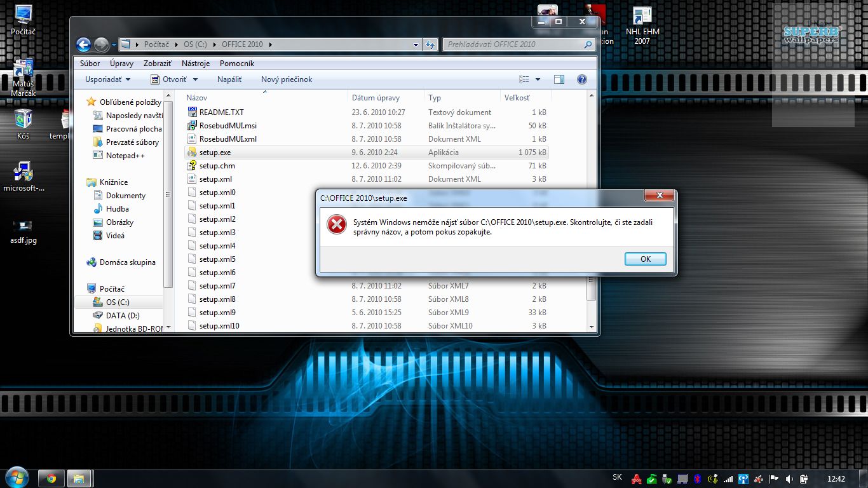Open Notepad++ favorite in sidebar
The height and width of the screenshot is (488, 868).
click(125, 156)
